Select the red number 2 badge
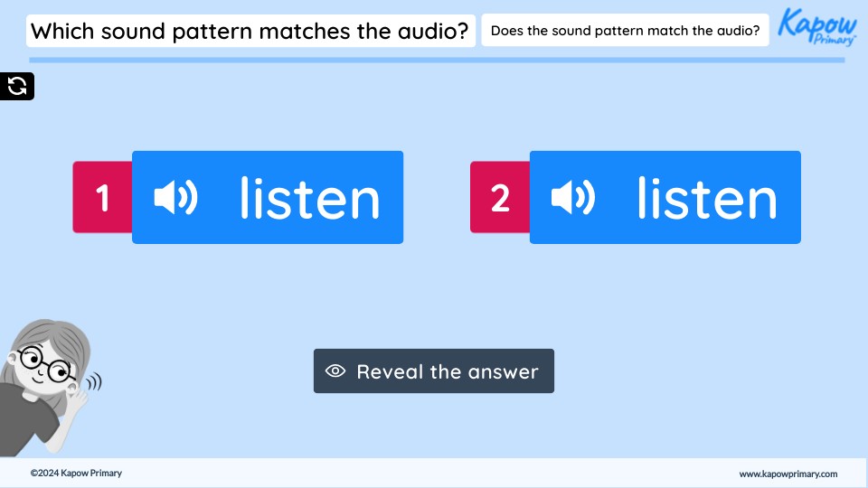Screen dimensions: 868x488 pyautogui.click(x=500, y=198)
